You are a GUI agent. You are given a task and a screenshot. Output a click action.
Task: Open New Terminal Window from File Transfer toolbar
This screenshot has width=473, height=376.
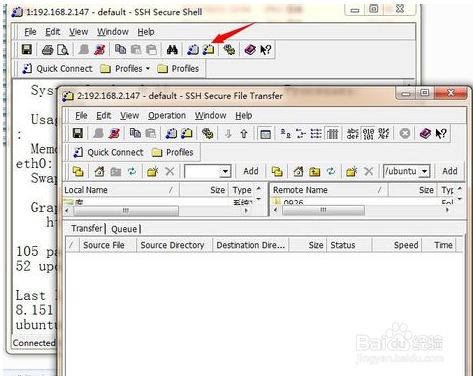click(171, 134)
